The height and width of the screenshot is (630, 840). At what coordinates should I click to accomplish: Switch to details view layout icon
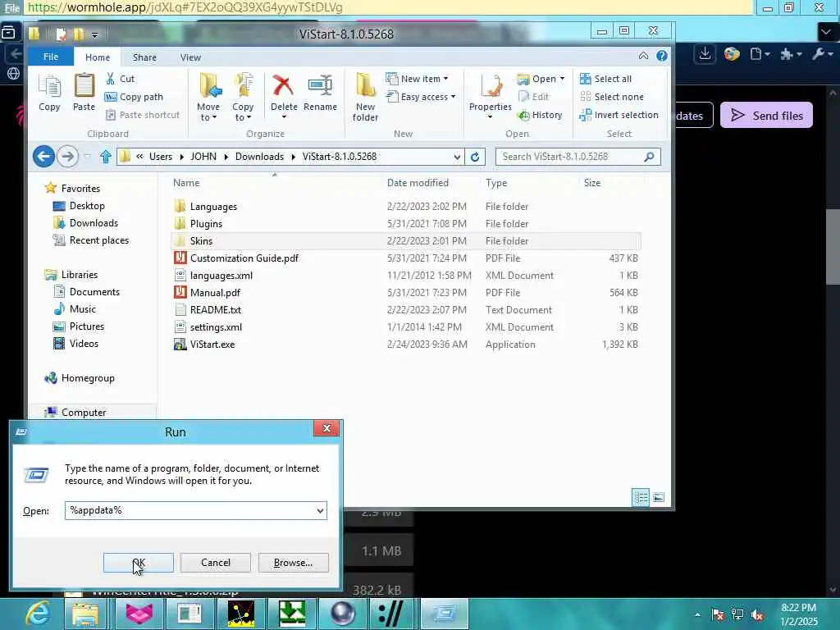641,497
